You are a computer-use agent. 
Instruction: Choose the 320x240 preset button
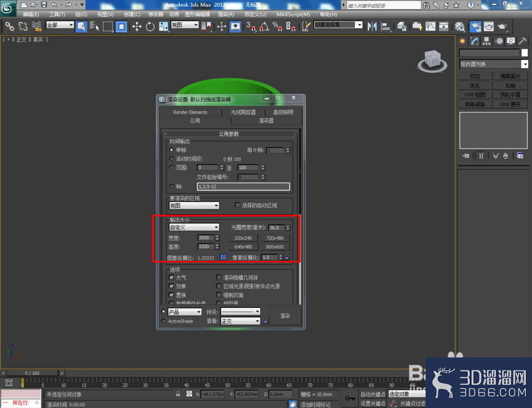tap(243, 238)
